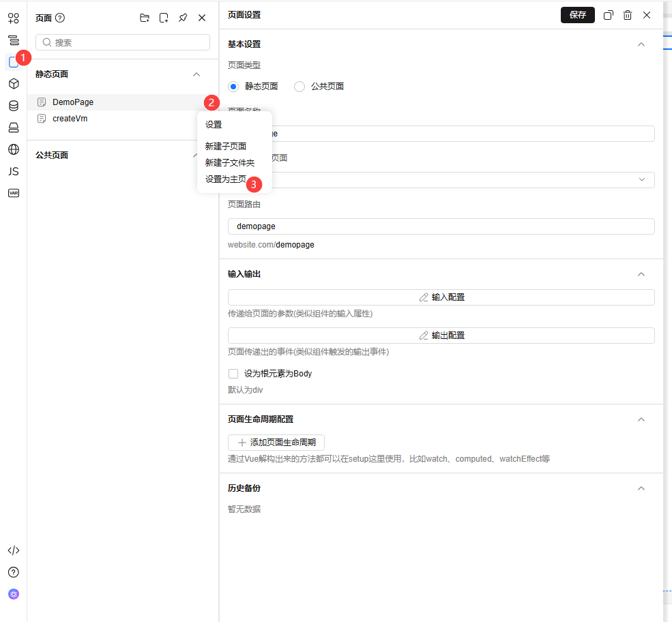Open the code view icon at bottom
Screen dimensions: 672x622
pos(13,550)
